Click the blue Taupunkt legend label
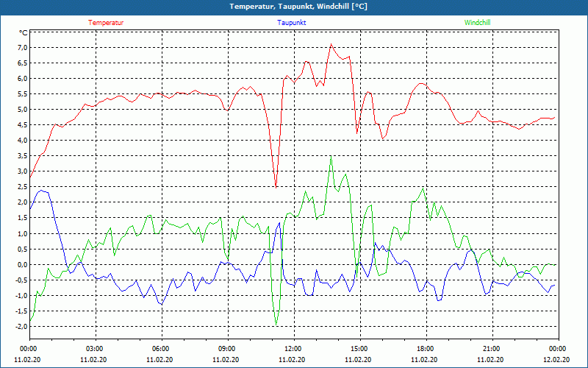 291,23
